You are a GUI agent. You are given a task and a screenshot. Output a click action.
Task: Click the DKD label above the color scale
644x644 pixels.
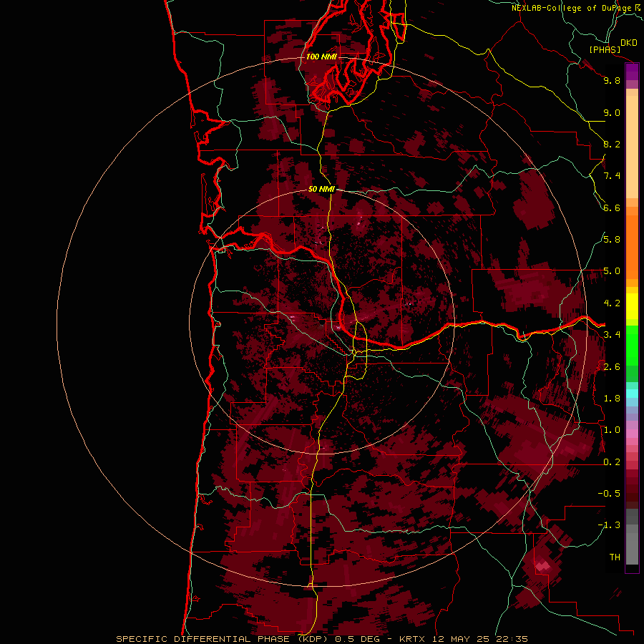click(x=628, y=43)
